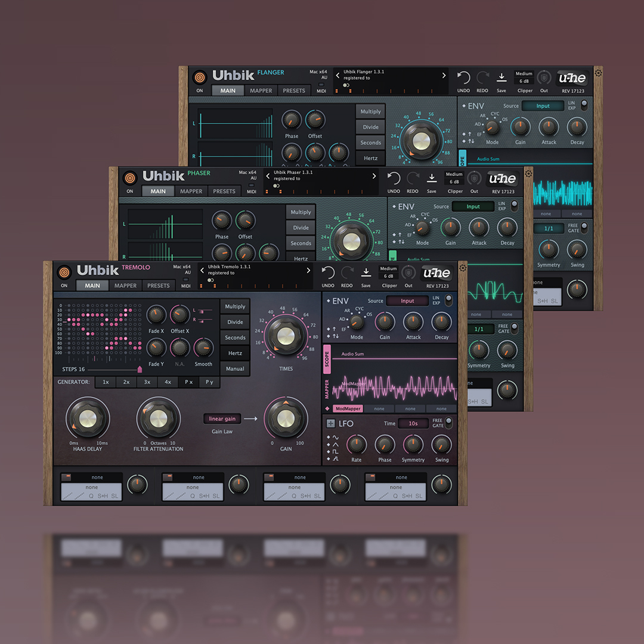This screenshot has width=644, height=644.
Task: Click the STEPS 16 slider handle
Action: pos(140,369)
